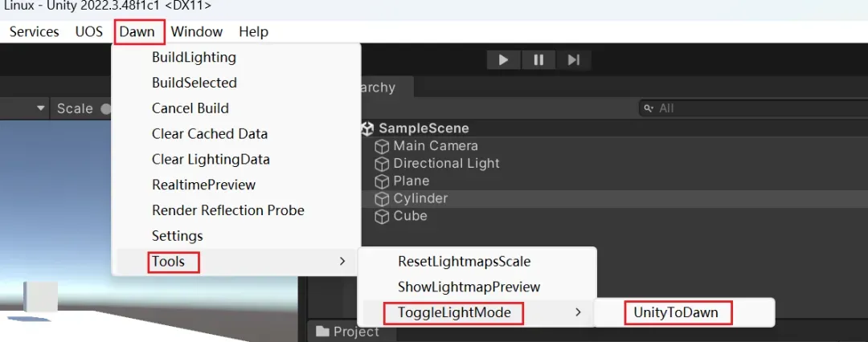868x342 pixels.
Task: Advance one frame with step button
Action: pos(574,59)
